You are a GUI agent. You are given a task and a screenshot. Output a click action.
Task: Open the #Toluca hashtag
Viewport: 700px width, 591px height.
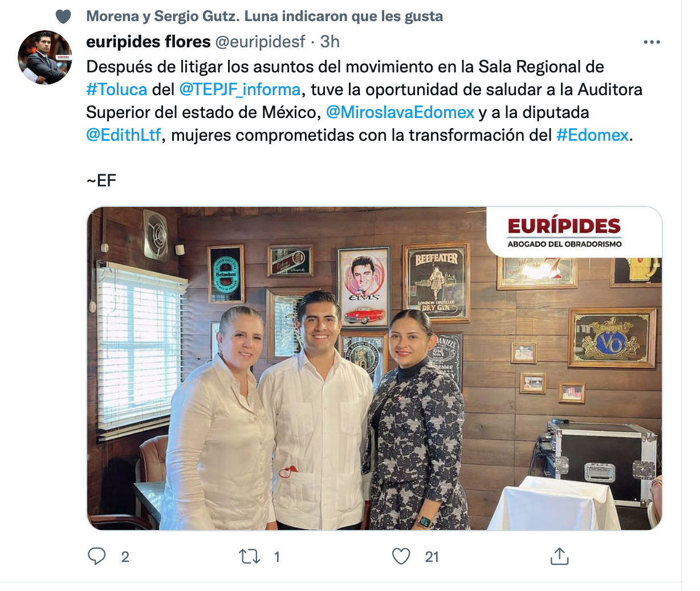117,89
